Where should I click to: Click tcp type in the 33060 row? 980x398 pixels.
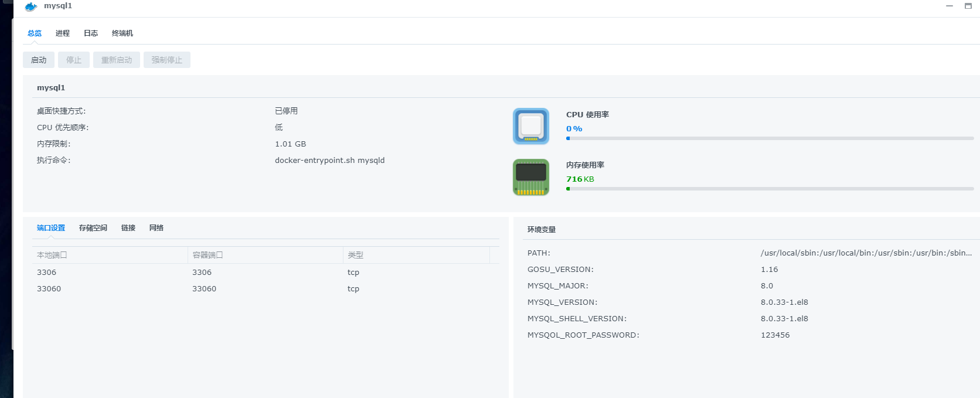[x=353, y=289]
